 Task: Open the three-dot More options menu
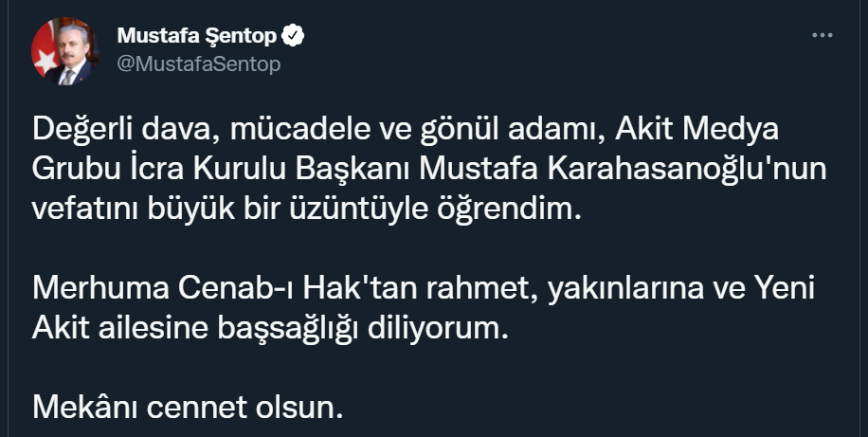(823, 35)
